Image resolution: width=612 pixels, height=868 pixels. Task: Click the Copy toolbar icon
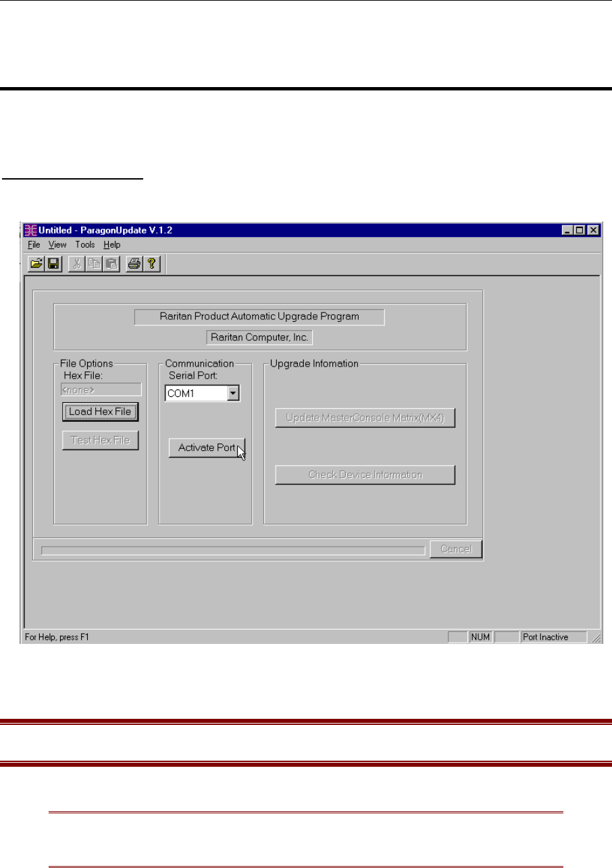click(95, 265)
